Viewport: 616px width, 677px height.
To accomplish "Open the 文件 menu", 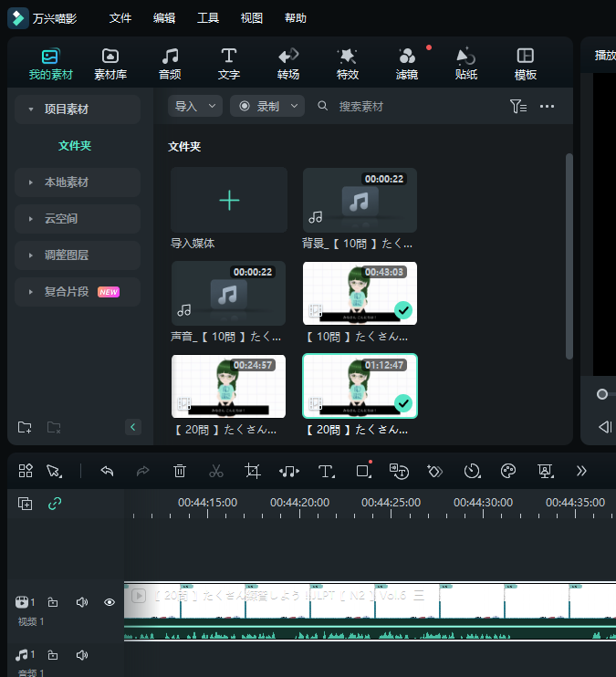I will coord(120,18).
